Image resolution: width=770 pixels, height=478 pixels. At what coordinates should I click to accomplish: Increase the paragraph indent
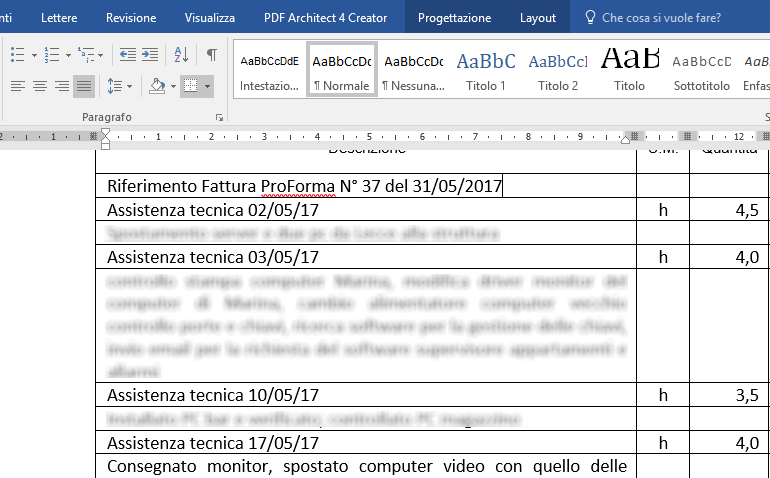click(x=150, y=55)
